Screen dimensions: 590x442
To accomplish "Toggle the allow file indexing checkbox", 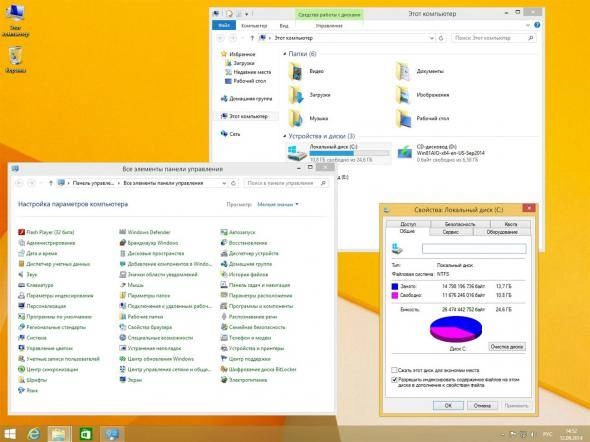I will pyautogui.click(x=394, y=380).
